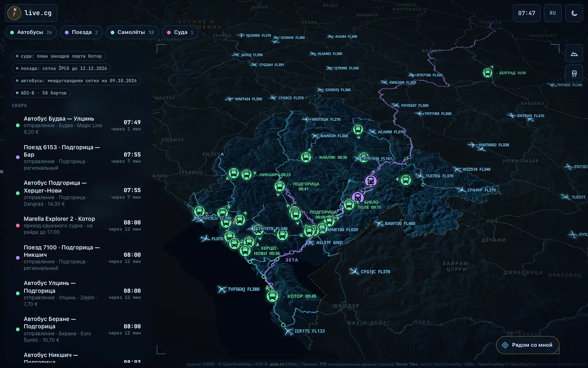Select the WMT6002 FL330 airplane
This screenshot has height=368, width=588.
click(472, 145)
